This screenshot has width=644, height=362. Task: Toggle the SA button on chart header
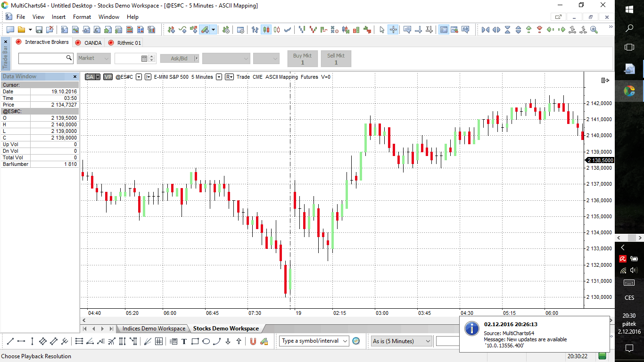point(90,77)
